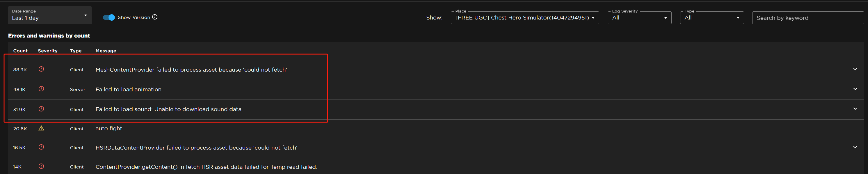Click the error icon on HSRDataContentProvider row

(x=41, y=147)
